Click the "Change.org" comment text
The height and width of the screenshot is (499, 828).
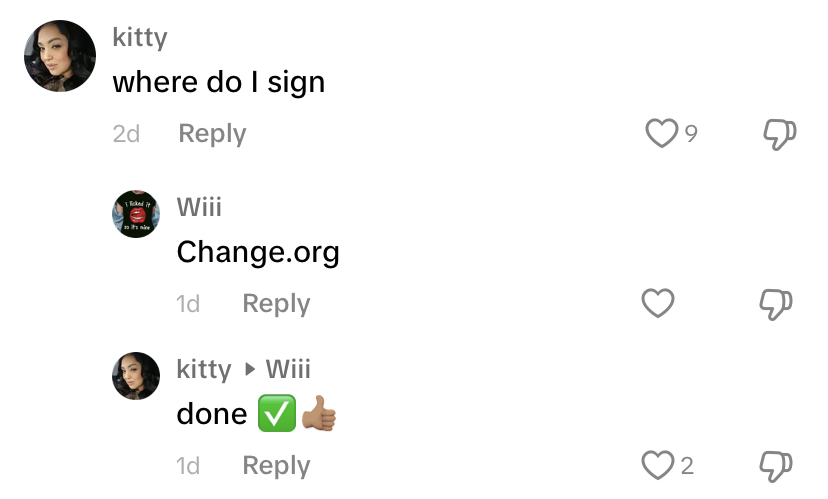point(258,252)
